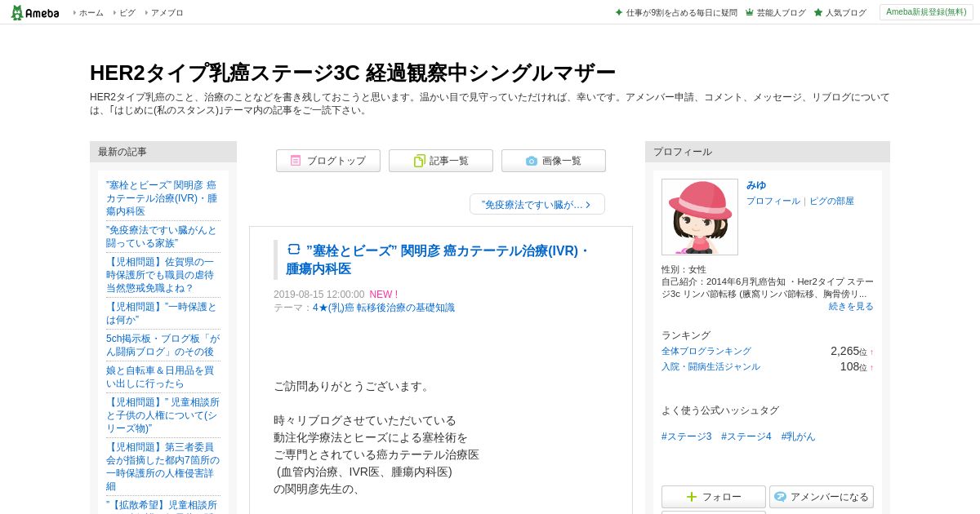Click the アメンバーになる button
This screenshot has height=514, width=980.
click(x=822, y=497)
